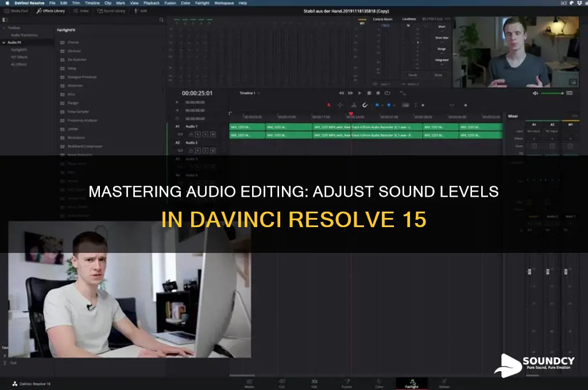Viewport: 588px width, 390px height.
Task: Open the Timeline 1 dropdown
Action: [x=250, y=93]
